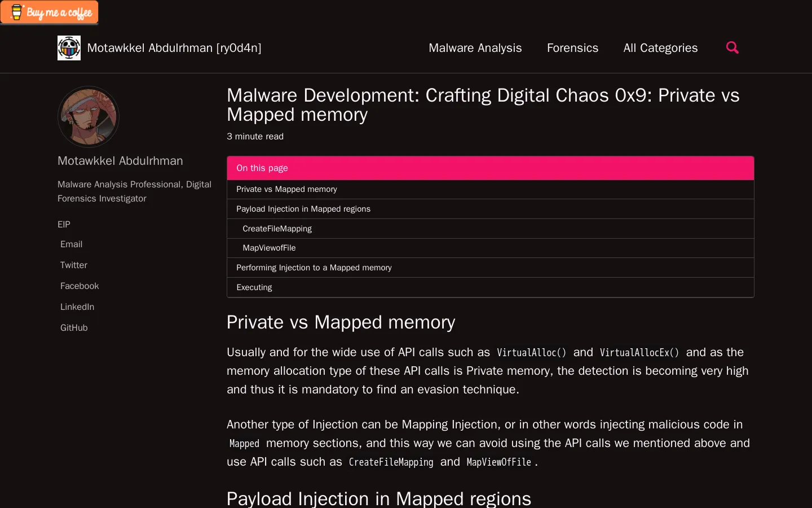Jump to Payload Injection in Mapped regions

coord(303,209)
